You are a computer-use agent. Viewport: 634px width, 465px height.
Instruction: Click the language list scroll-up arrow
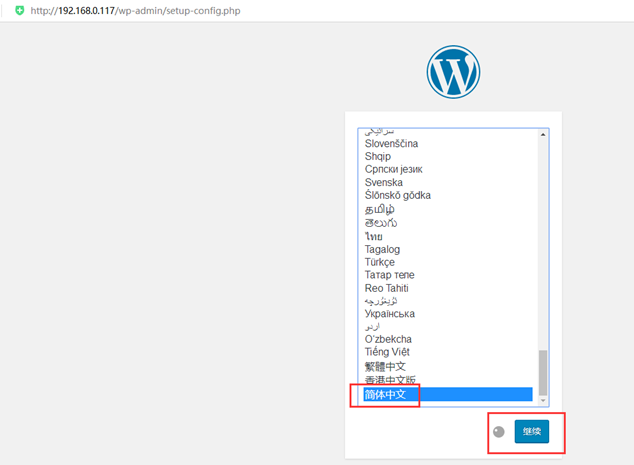coord(543,134)
